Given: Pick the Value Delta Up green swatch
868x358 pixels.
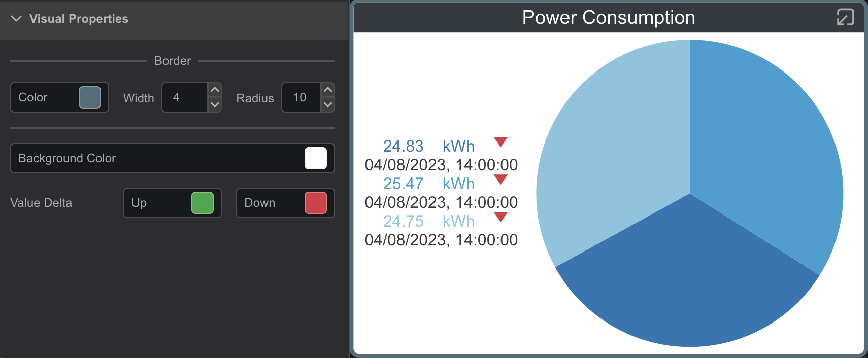Looking at the screenshot, I should click(203, 203).
